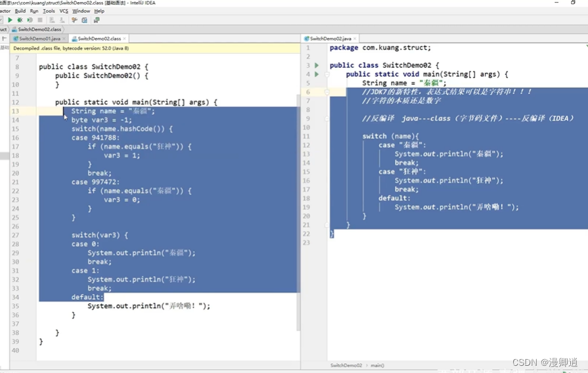This screenshot has height=373, width=588.
Task: Open the Help menu
Action: tap(99, 11)
